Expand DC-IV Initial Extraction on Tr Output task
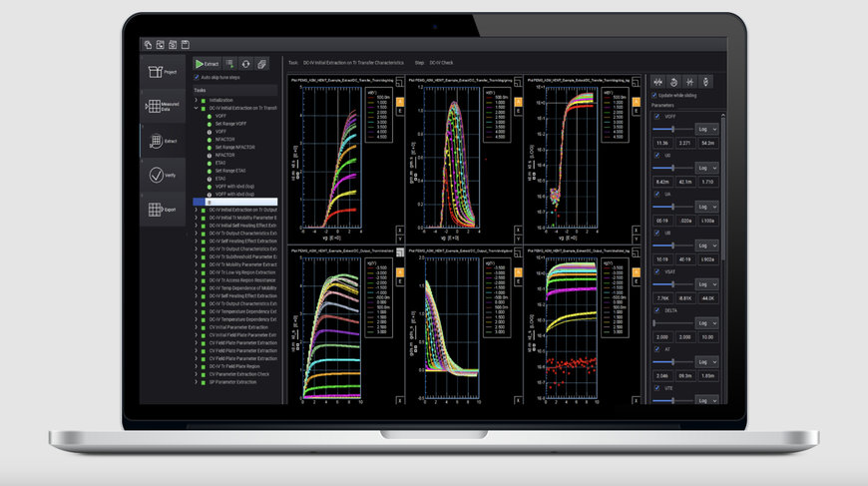This screenshot has width=868, height=486. 196,210
